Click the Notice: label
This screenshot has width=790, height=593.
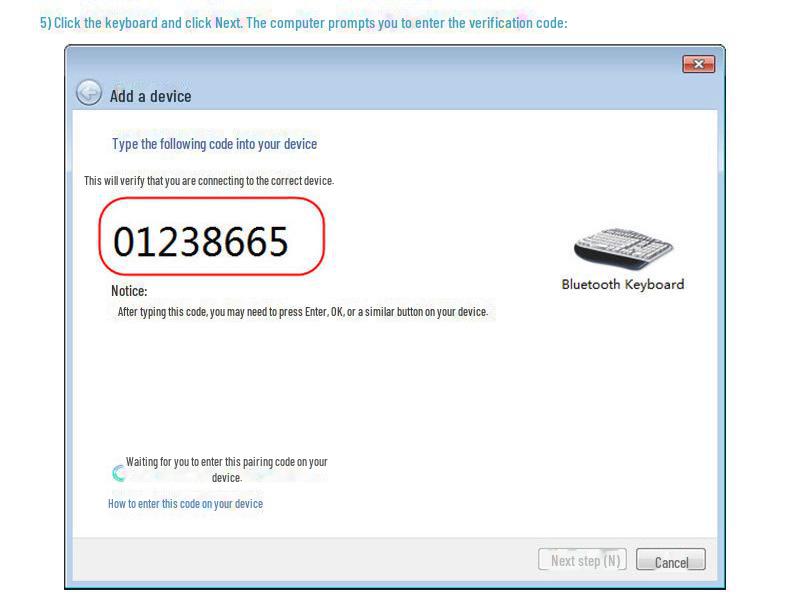(129, 291)
